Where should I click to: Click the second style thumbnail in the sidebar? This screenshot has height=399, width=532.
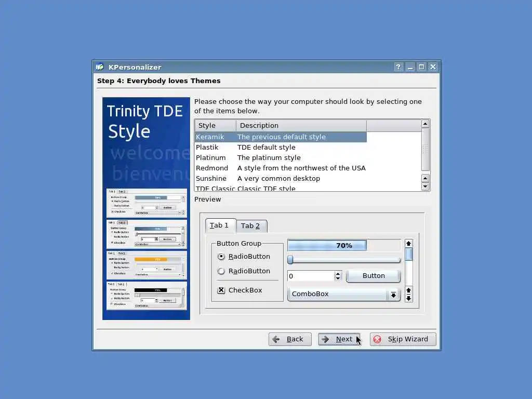(147, 234)
